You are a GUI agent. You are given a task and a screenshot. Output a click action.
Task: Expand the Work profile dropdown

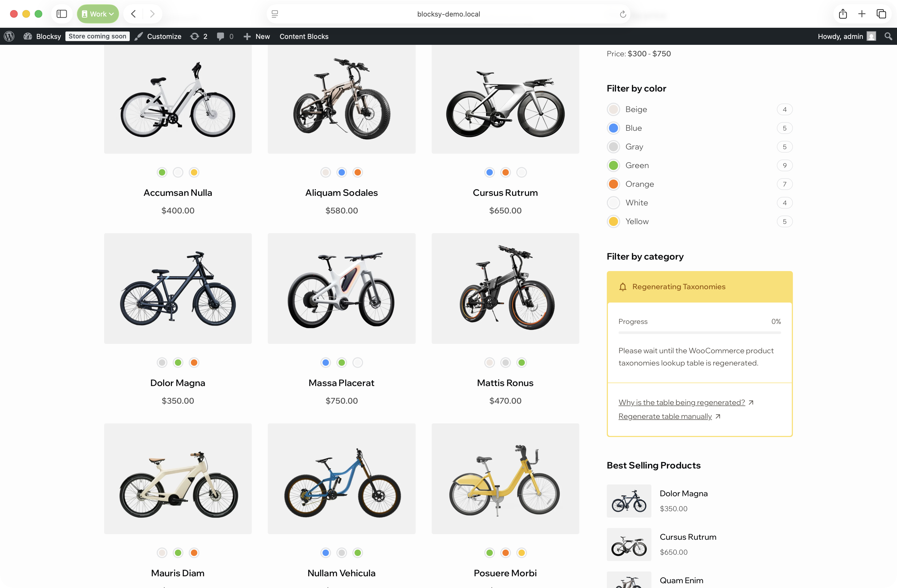point(98,14)
